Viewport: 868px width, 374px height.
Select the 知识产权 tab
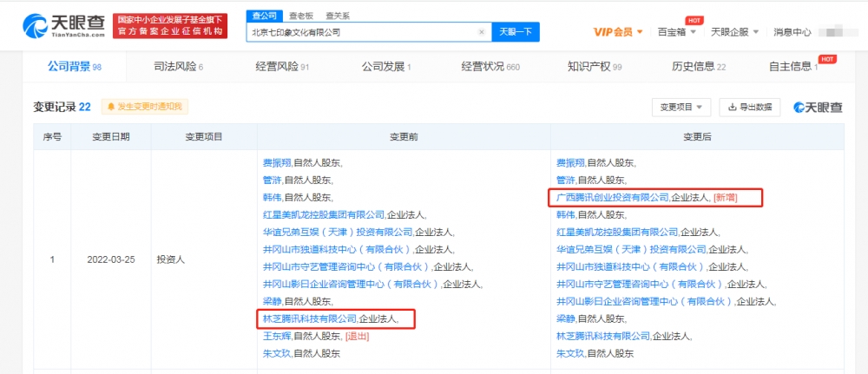[x=595, y=67]
